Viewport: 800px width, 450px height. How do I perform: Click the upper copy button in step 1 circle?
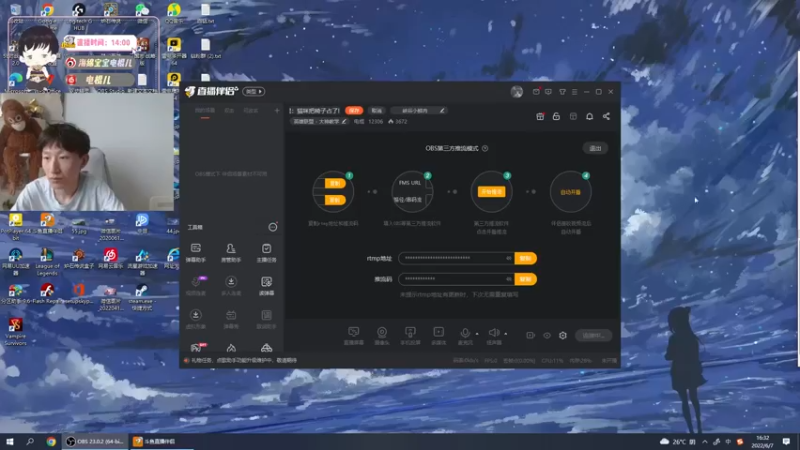click(335, 184)
